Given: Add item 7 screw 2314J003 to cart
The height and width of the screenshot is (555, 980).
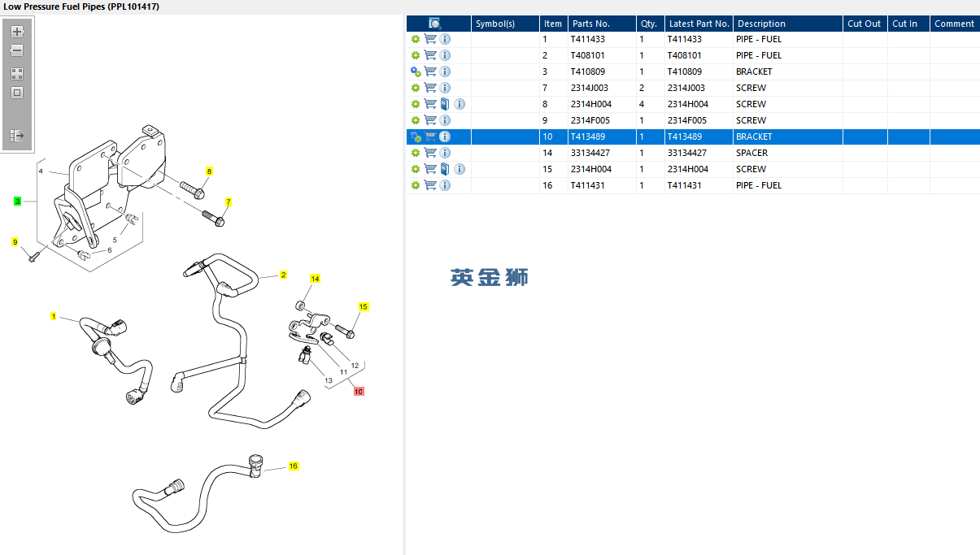Looking at the screenshot, I should click(x=430, y=88).
